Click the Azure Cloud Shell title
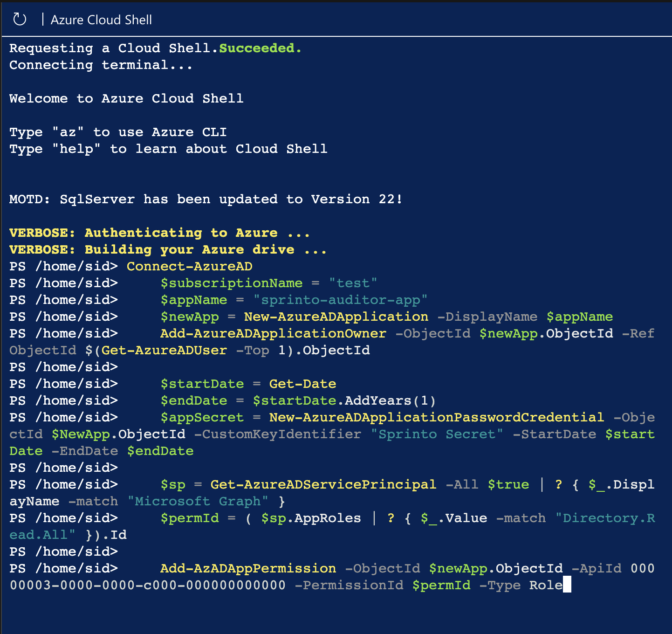This screenshot has height=634, width=672. 101,20
